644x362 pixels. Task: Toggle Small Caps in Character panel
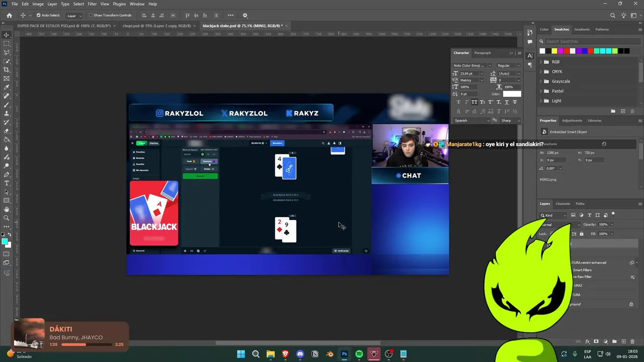pyautogui.click(x=482, y=102)
